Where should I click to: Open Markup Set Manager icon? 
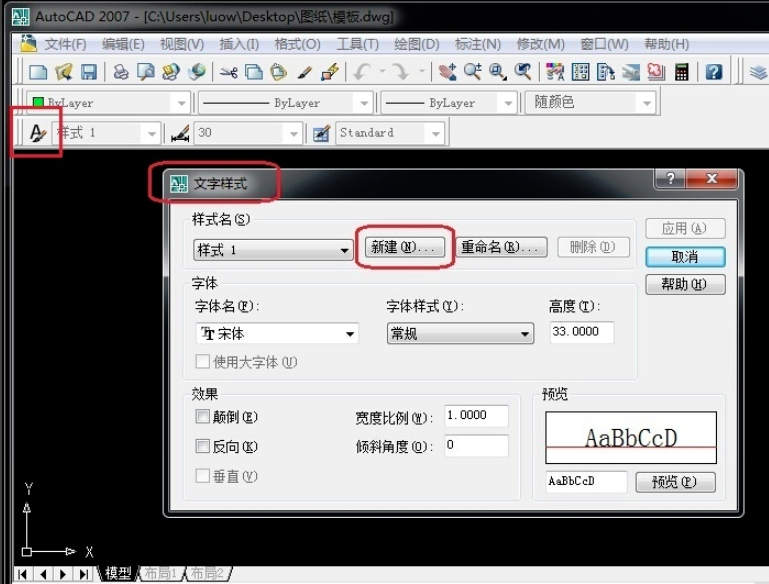[x=656, y=73]
